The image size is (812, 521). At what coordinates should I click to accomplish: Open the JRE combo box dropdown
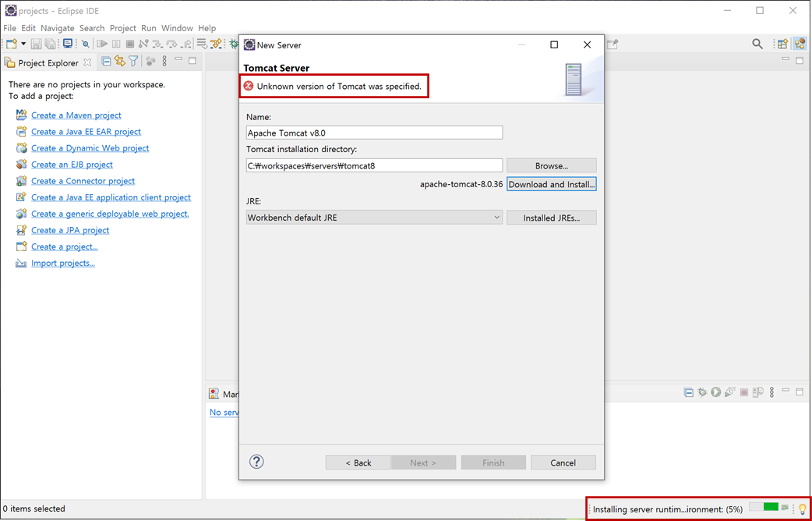coord(374,218)
